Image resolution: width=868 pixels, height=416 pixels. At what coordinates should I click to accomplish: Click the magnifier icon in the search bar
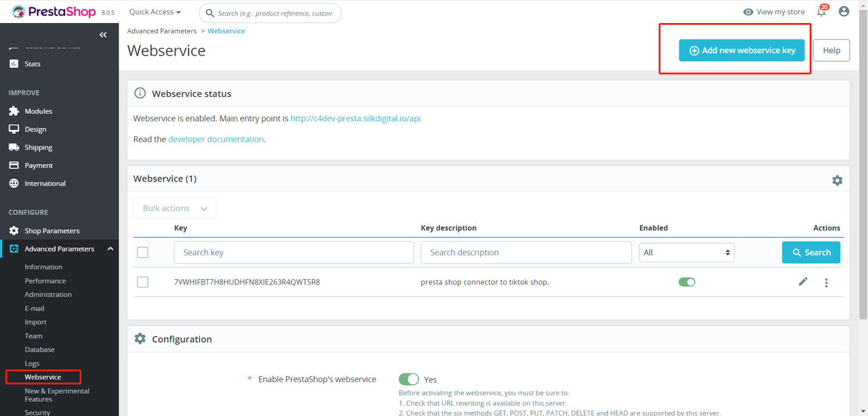click(209, 12)
